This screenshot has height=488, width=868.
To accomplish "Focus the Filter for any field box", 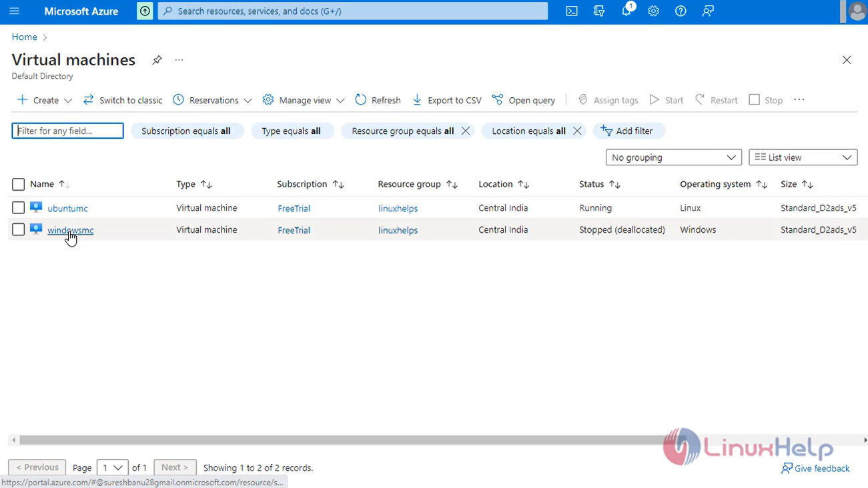I will [67, 131].
